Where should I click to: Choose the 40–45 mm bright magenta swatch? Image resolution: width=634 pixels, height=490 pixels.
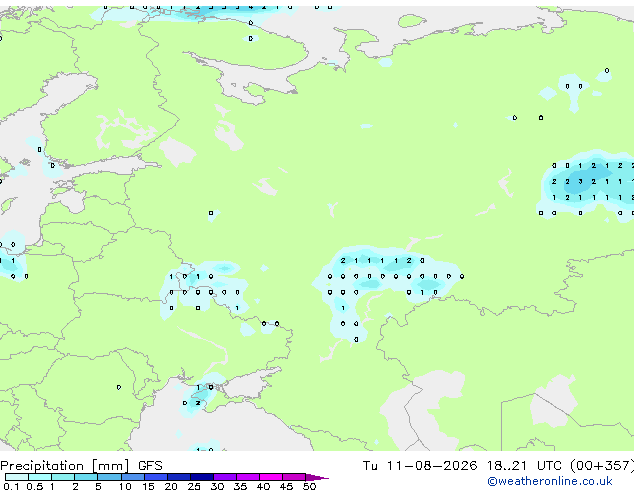pyautogui.click(x=271, y=477)
